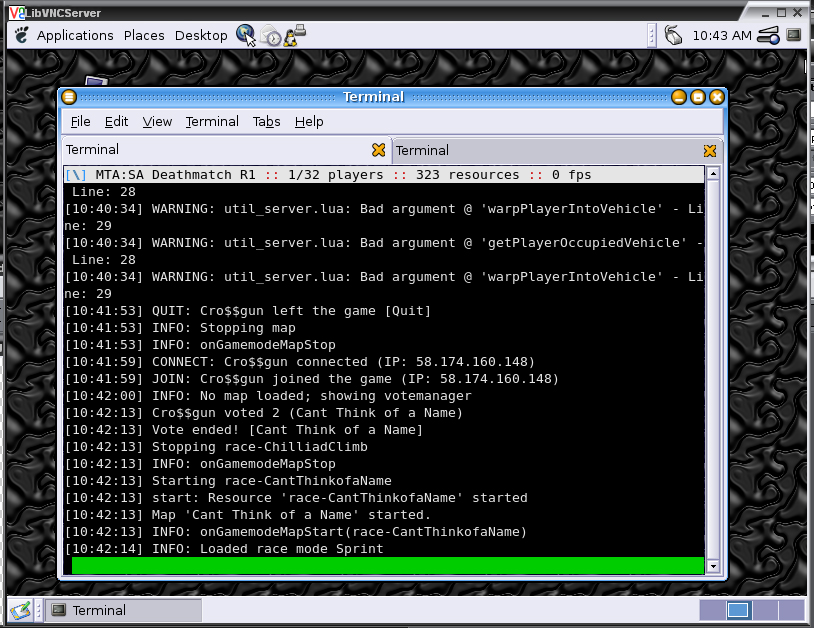Open the network status tray icon
The image size is (814, 628).
pyautogui.click(x=768, y=35)
